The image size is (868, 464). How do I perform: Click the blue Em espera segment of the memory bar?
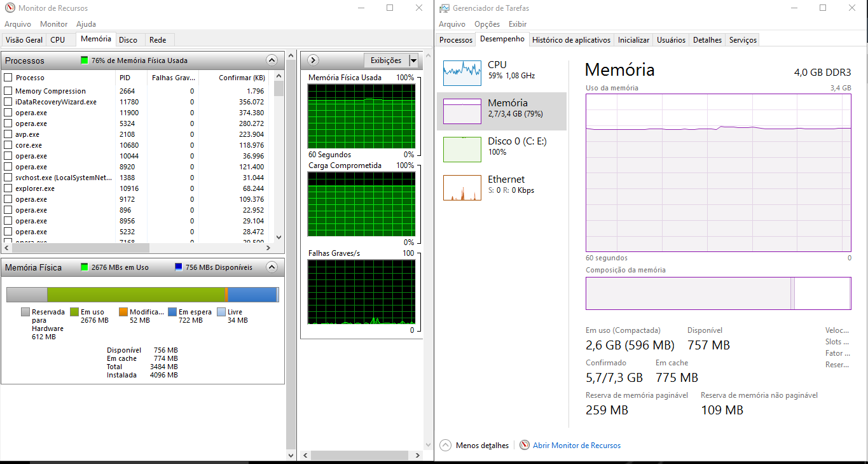pos(252,295)
